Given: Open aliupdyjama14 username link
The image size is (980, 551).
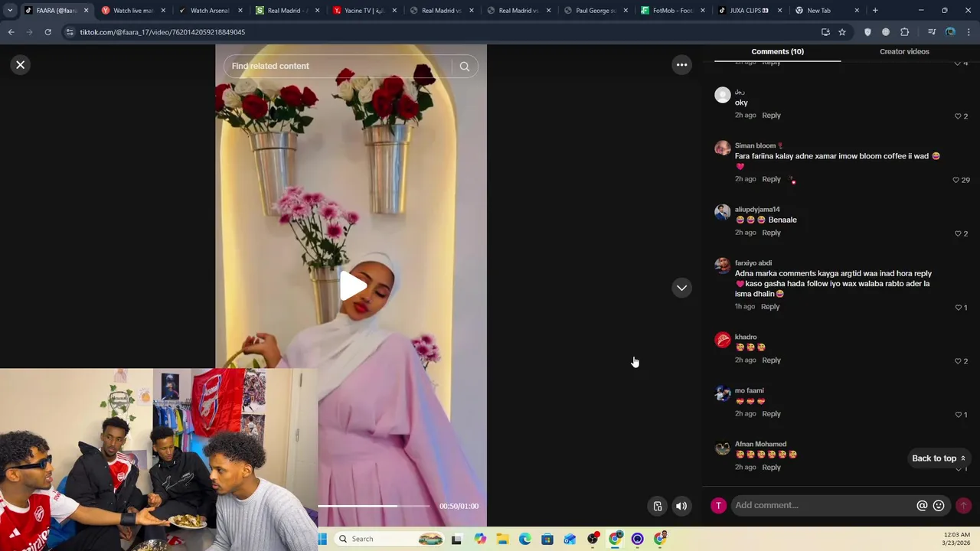Looking at the screenshot, I should point(757,210).
